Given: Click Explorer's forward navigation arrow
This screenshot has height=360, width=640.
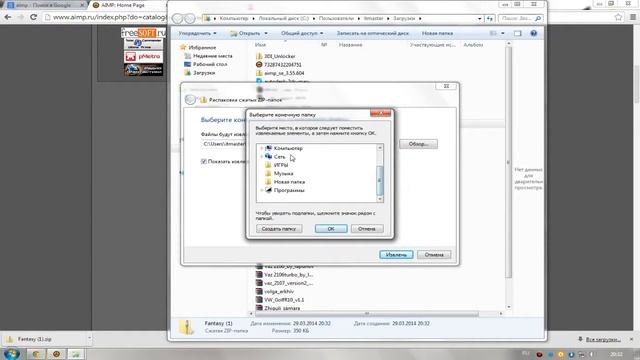Looking at the screenshot, I should tap(189, 18).
